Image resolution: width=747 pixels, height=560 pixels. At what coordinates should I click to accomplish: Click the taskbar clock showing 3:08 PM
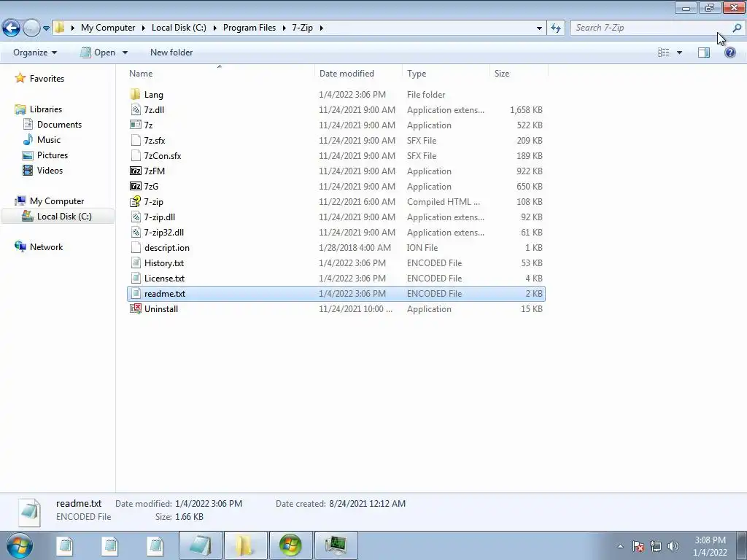pyautogui.click(x=710, y=546)
